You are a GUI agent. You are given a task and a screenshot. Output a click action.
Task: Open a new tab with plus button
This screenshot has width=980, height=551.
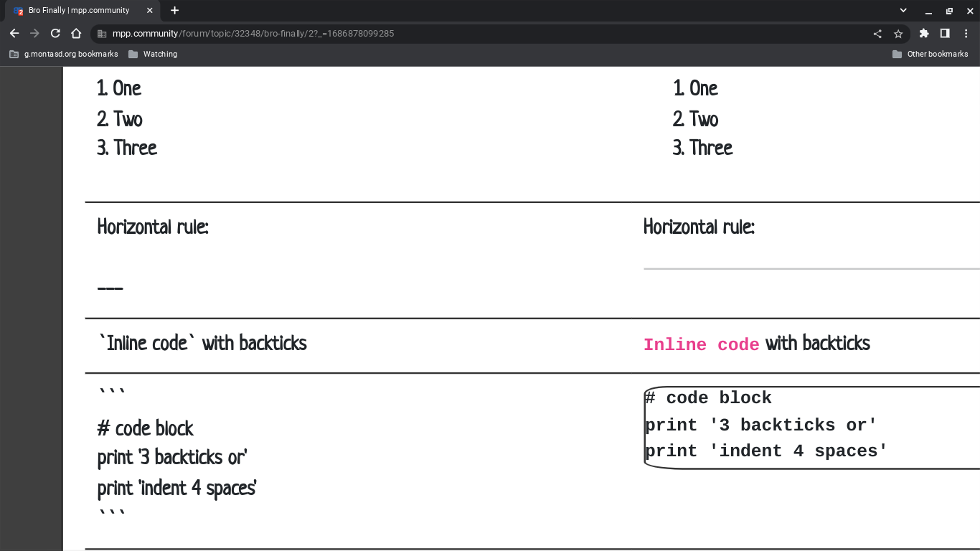coord(174,11)
